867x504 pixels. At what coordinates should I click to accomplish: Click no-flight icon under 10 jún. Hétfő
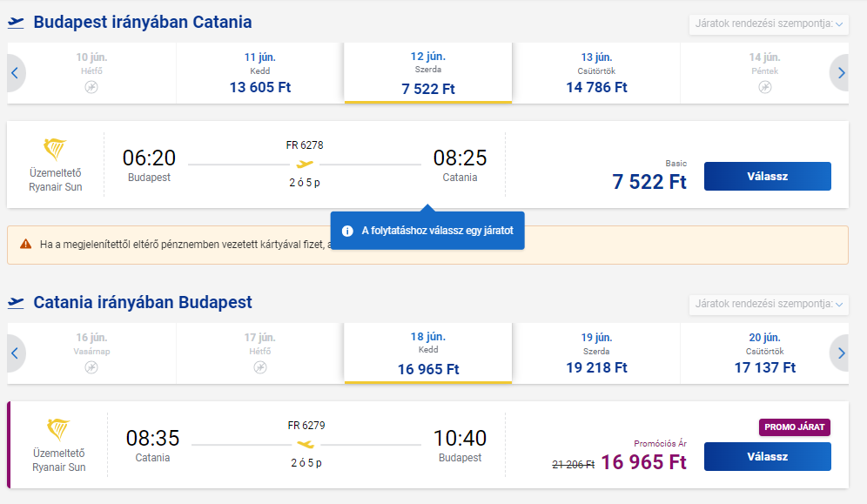coord(91,87)
